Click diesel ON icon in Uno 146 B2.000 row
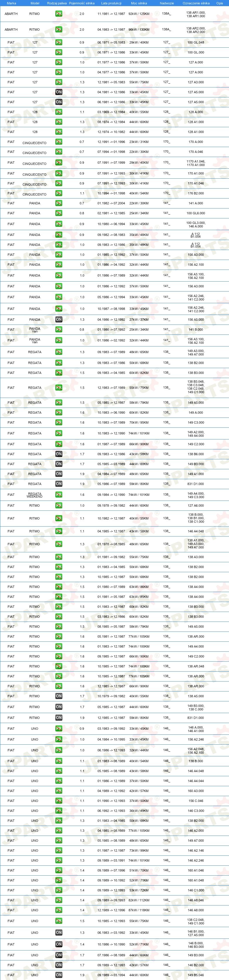Image resolution: width=229 pixels, height=980 pixels. point(59,965)
